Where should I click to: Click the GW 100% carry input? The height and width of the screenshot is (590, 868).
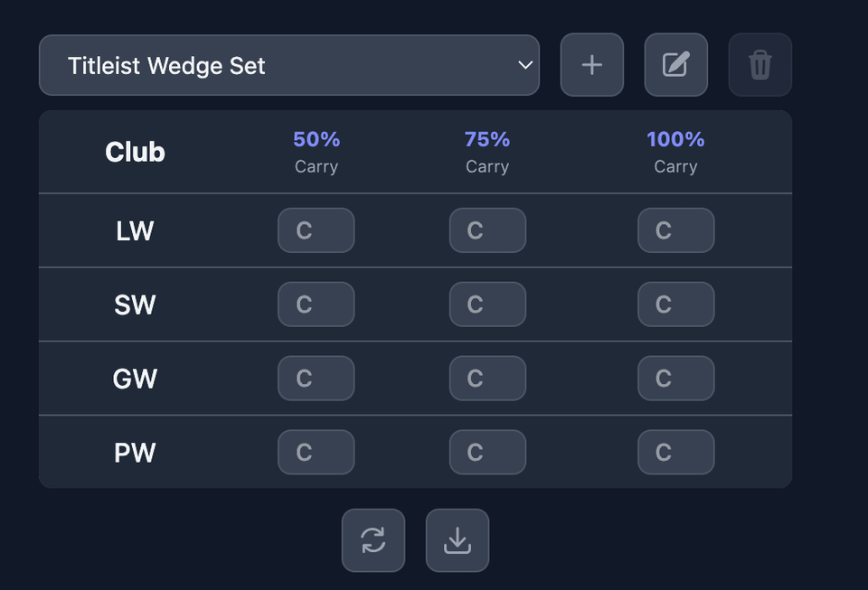tap(675, 379)
